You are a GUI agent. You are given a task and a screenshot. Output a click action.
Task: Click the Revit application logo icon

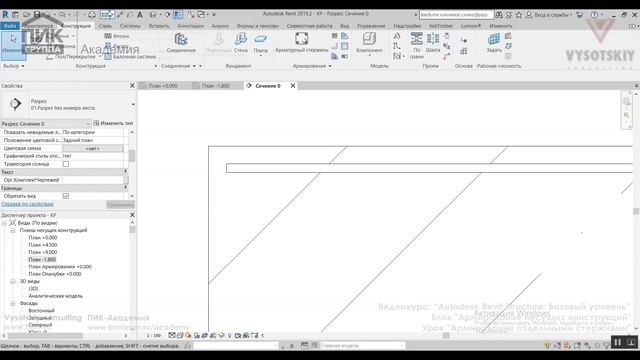click(5, 14)
